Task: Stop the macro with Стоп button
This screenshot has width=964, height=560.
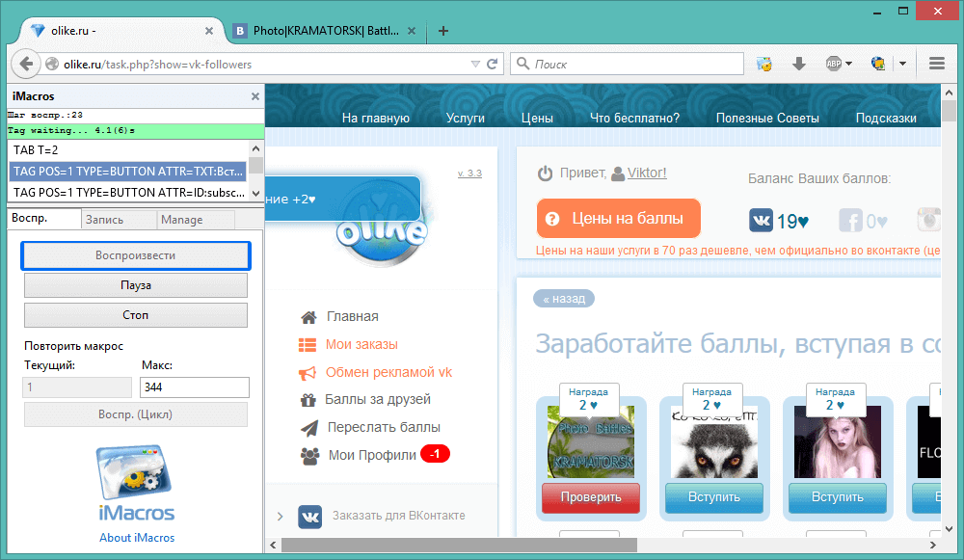Action: [136, 315]
